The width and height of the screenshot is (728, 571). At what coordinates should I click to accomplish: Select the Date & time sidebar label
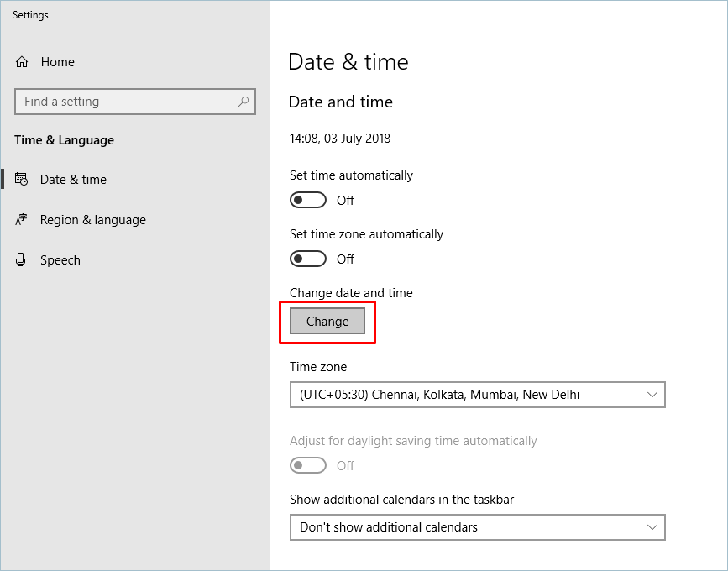pyautogui.click(x=73, y=180)
